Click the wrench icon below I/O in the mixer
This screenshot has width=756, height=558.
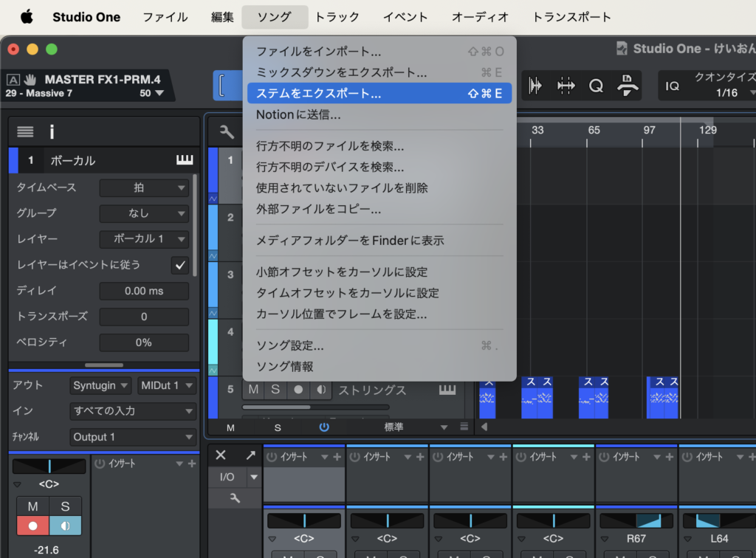tap(235, 499)
